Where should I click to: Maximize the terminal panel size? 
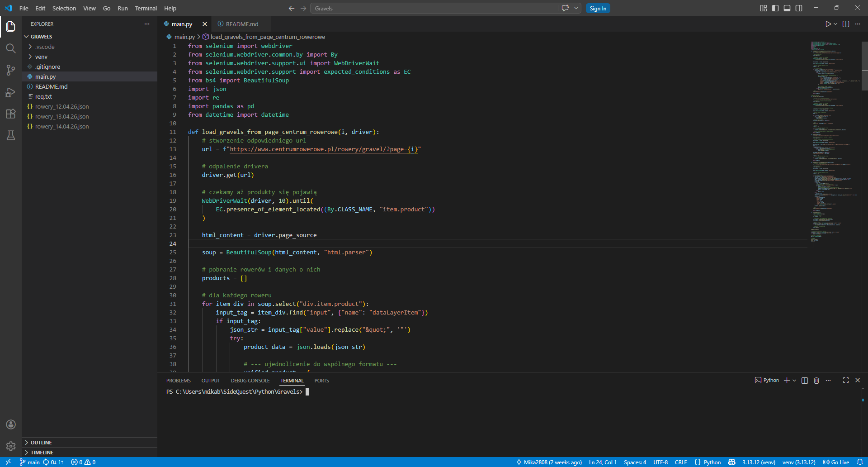pos(846,381)
